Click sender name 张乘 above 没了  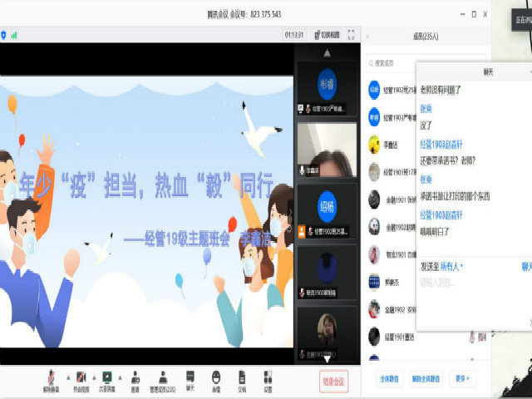426,109
